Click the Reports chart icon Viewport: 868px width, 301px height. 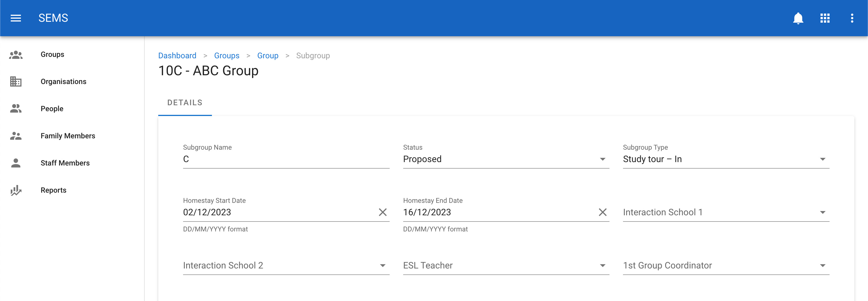16,190
